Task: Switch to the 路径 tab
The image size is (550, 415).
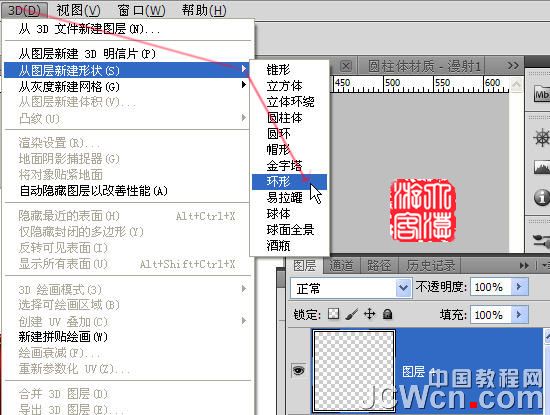Action: pos(379,266)
